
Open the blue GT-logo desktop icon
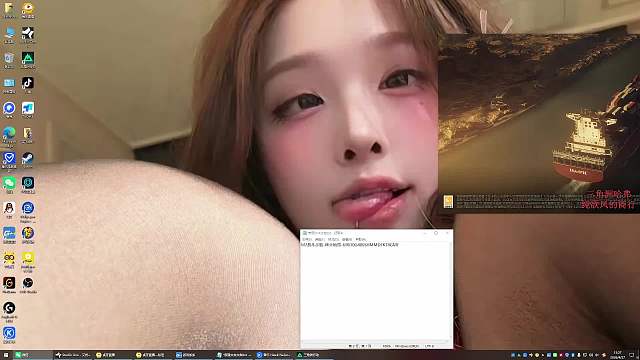click(9, 235)
